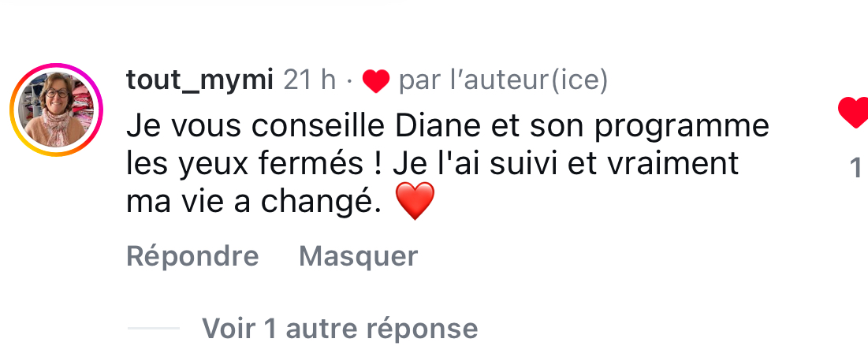Image resolution: width=868 pixels, height=361 pixels.
Task: Click the "21 h" comment timestamp
Action: coord(310,80)
